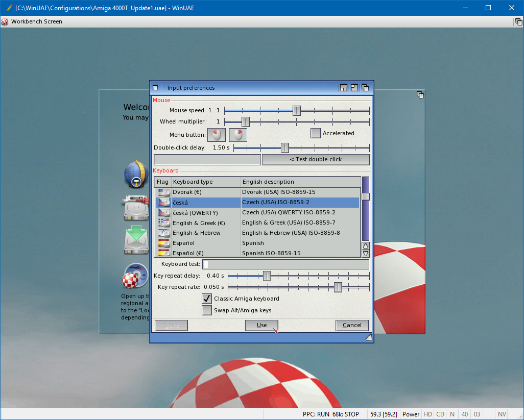Viewport: 524px width, 420px height.
Task: Click the green arrow install disk icon
Action: pos(136,240)
